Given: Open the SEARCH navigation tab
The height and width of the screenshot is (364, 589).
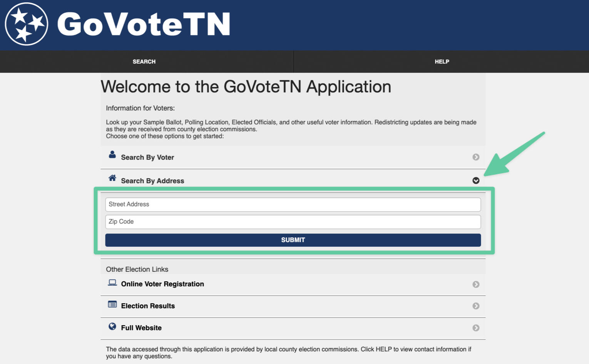Looking at the screenshot, I should tap(144, 62).
